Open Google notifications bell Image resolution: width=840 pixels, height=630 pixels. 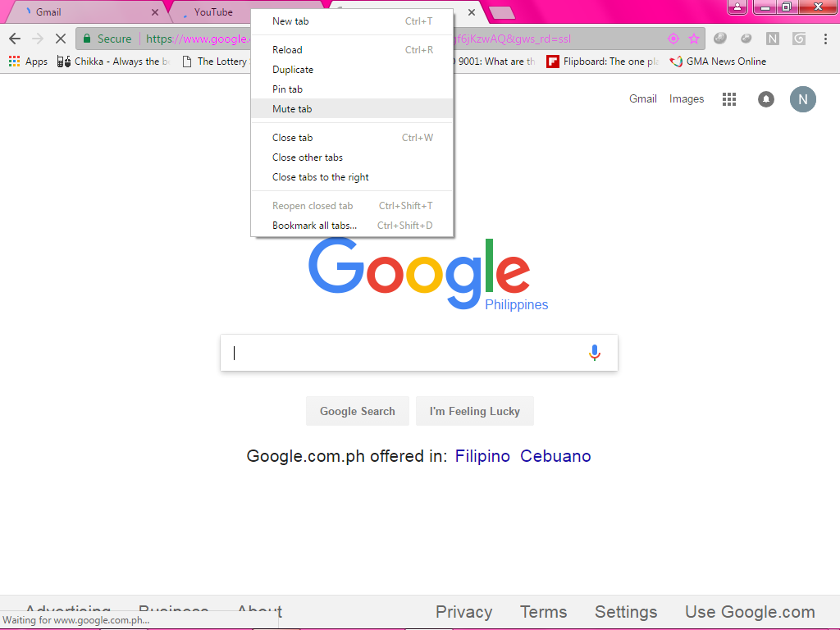[765, 99]
